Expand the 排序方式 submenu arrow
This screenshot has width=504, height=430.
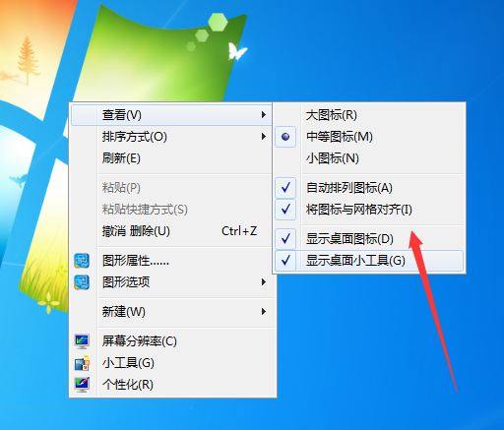264,137
